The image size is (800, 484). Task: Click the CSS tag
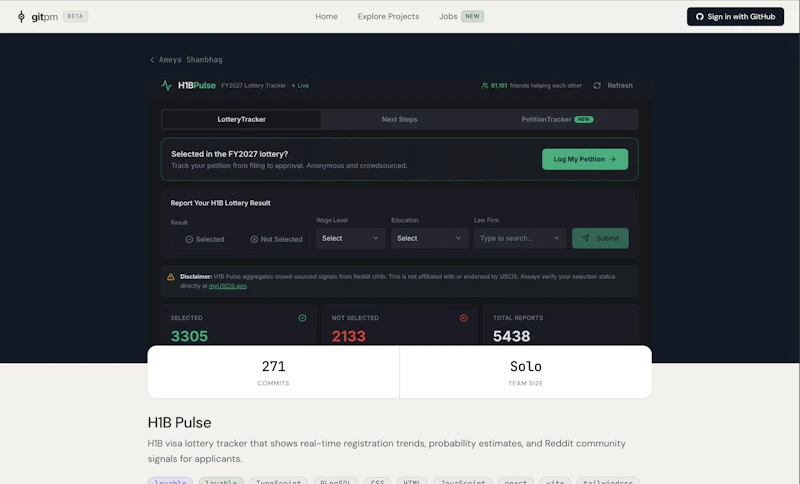[x=378, y=481]
